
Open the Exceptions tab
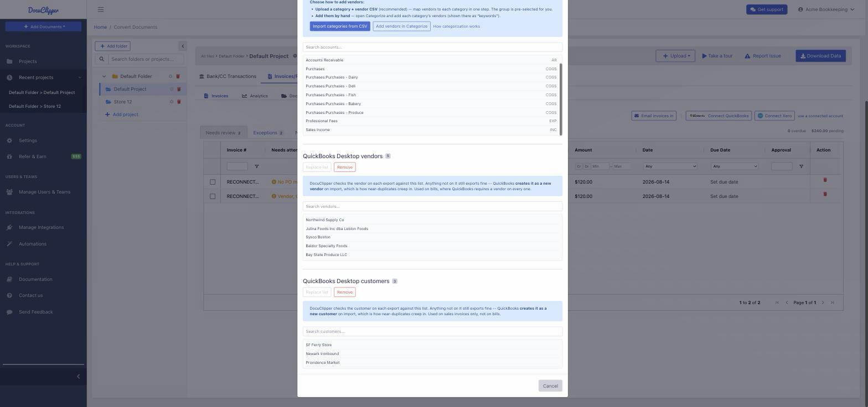[268, 133]
